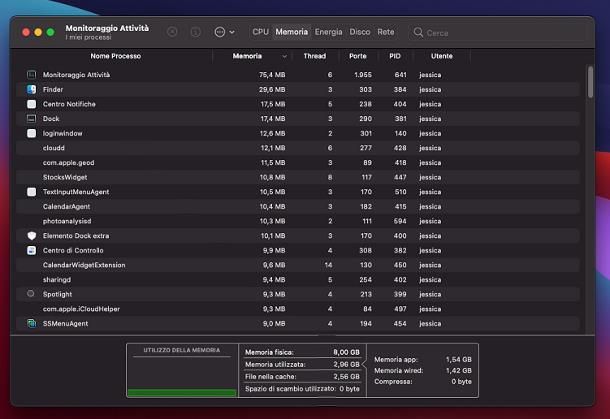Screen dimensions: 610x419
Task: Toggle sort arrow in Memoria column
Action: (284, 56)
